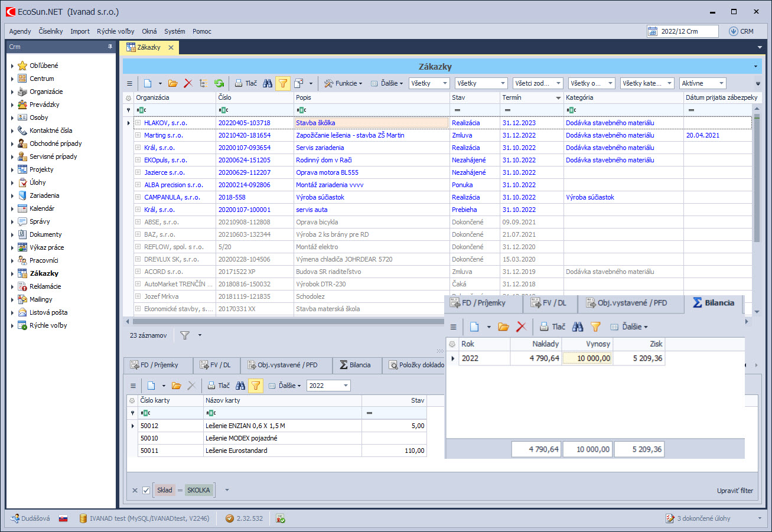This screenshot has width=772, height=532.
Task: Open the Aktívne filter dropdown
Action: 720,83
